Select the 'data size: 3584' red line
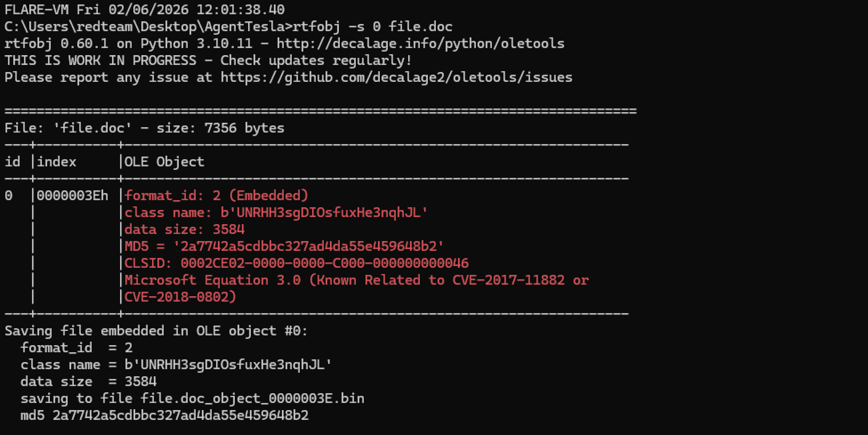This screenshot has width=868, height=435. point(185,230)
